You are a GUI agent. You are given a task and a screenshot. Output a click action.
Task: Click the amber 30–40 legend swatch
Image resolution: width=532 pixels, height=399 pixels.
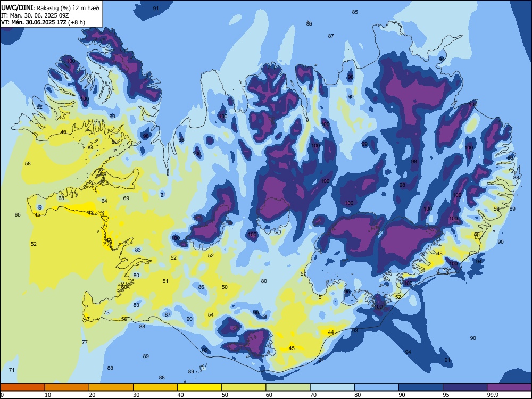pos(155,387)
